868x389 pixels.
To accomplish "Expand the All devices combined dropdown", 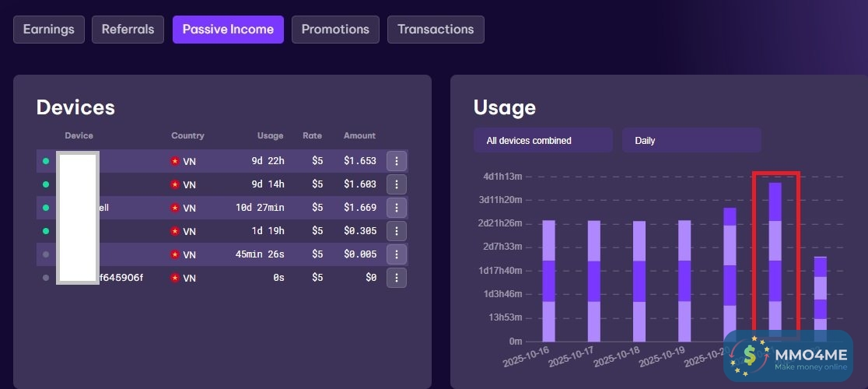I will [543, 141].
